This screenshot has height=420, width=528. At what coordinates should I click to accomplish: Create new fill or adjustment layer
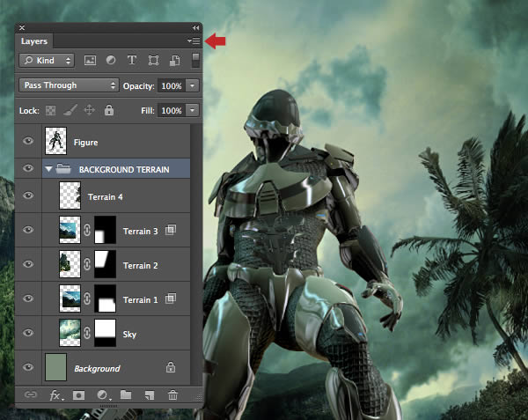103,394
